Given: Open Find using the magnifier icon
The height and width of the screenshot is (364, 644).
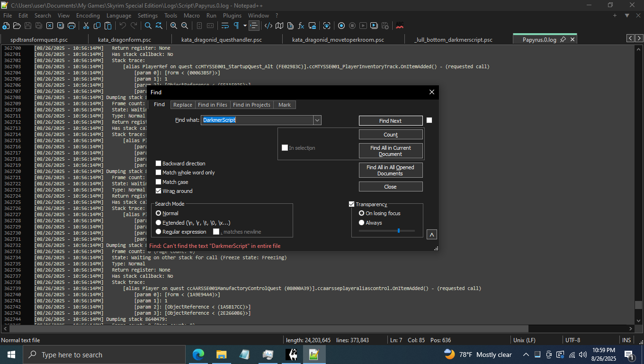Looking at the screenshot, I should (x=148, y=26).
